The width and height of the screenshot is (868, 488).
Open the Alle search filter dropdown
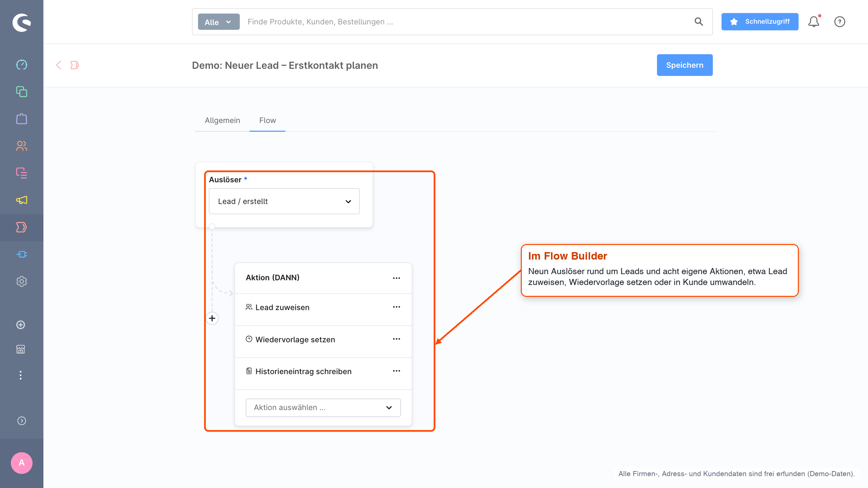[x=219, y=22]
